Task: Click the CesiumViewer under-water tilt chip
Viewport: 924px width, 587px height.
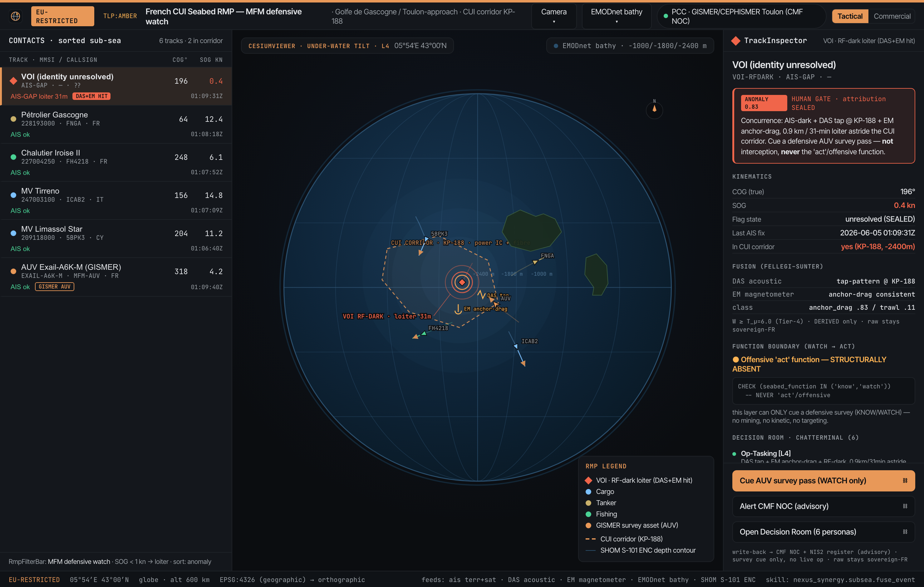Action: tap(347, 46)
